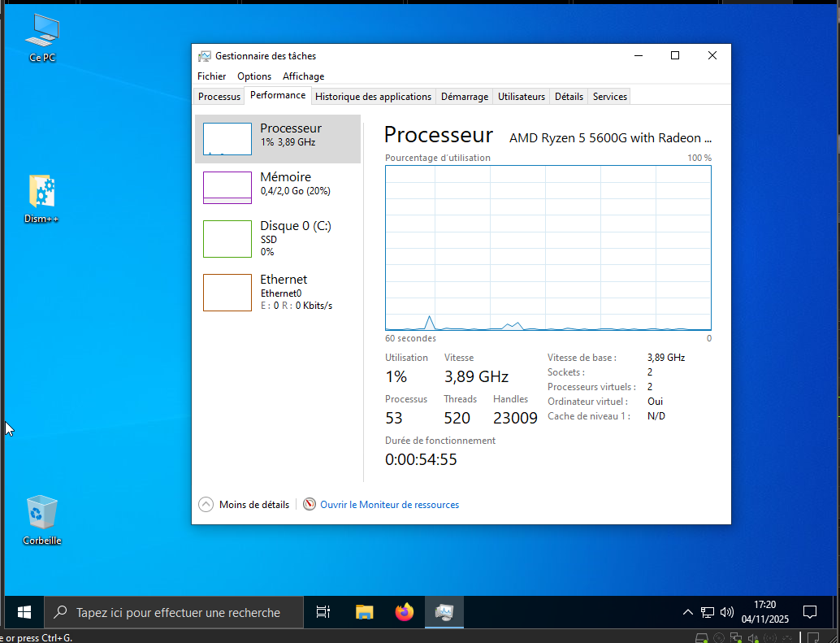Switch to the Services tab

pos(609,97)
